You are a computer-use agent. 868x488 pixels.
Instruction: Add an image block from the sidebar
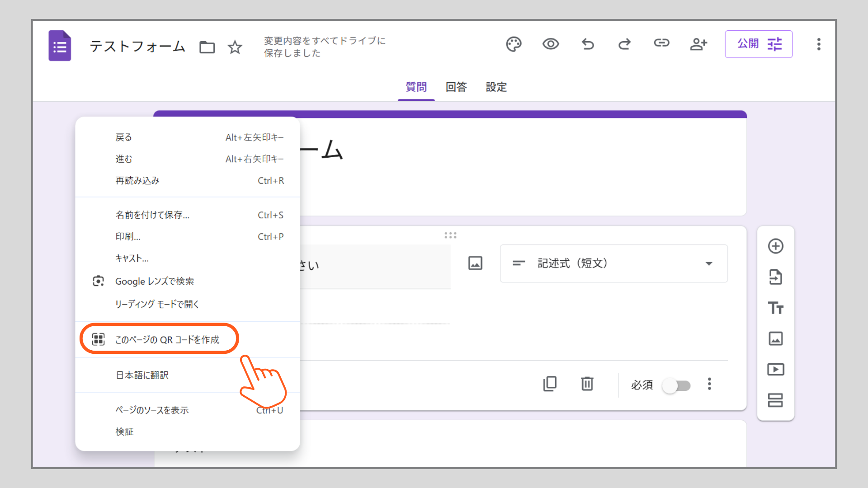click(776, 338)
